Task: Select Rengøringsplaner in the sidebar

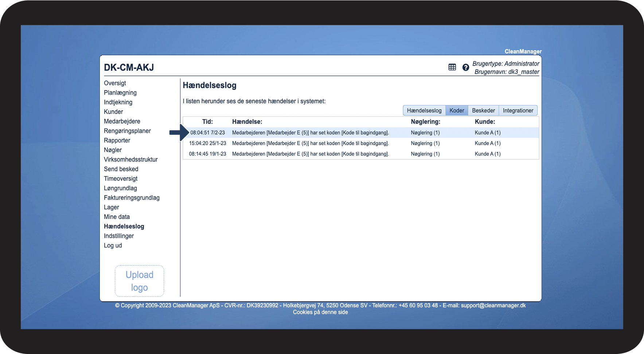Action: [x=127, y=131]
